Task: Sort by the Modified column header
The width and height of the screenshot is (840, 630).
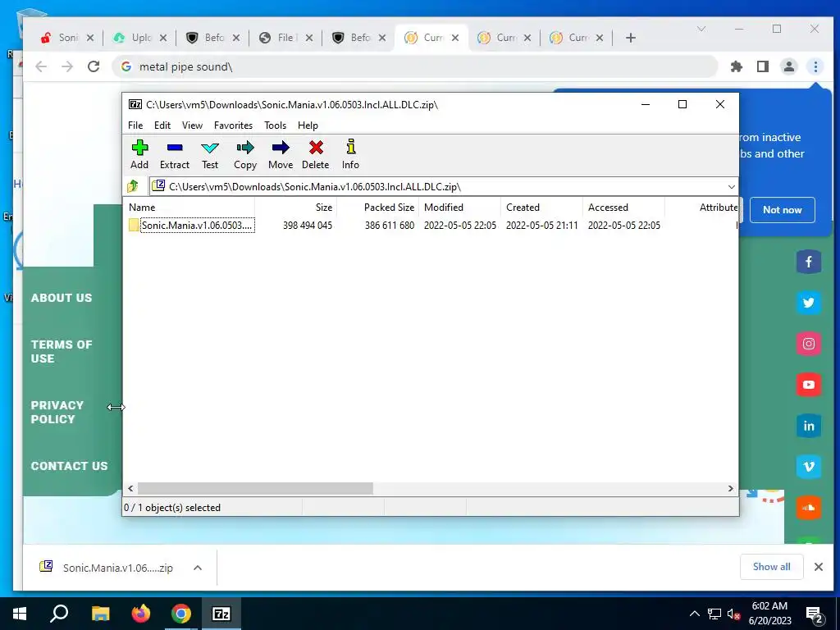Action: 459,208
